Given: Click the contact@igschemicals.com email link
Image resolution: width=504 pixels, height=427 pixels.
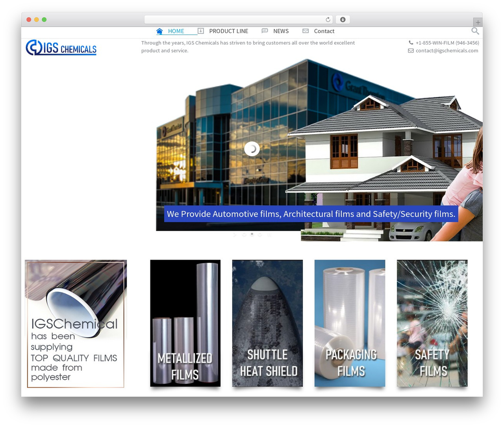Looking at the screenshot, I should coord(447,50).
